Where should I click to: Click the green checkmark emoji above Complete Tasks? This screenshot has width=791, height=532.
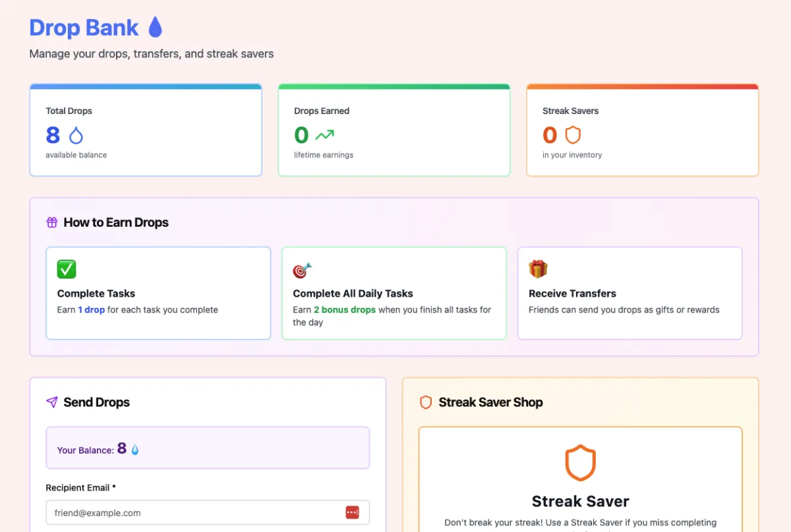[67, 269]
